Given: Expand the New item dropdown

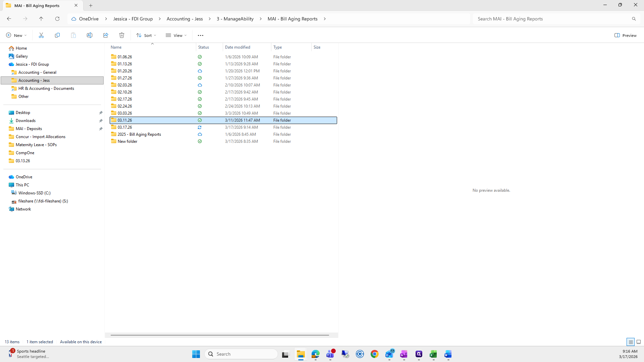Looking at the screenshot, I should click(x=16, y=35).
